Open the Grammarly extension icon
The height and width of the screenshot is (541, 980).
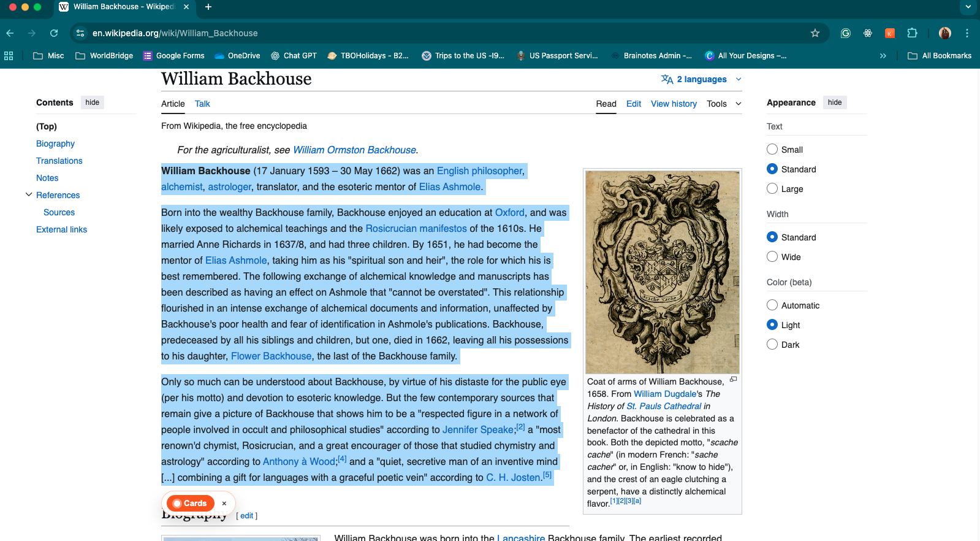coord(846,33)
